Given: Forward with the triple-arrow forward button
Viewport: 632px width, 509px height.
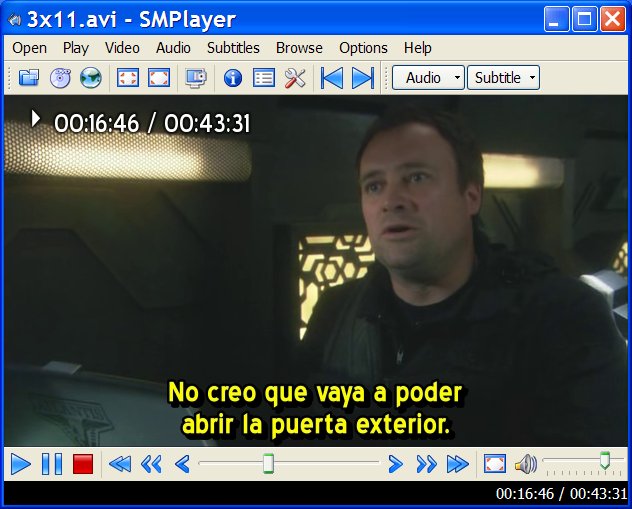Looking at the screenshot, I should (457, 464).
